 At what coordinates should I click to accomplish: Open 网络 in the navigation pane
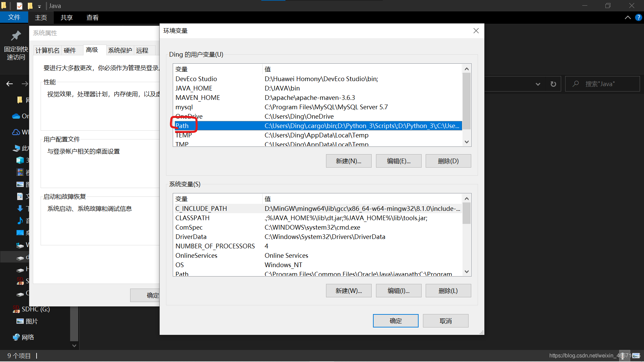28,337
